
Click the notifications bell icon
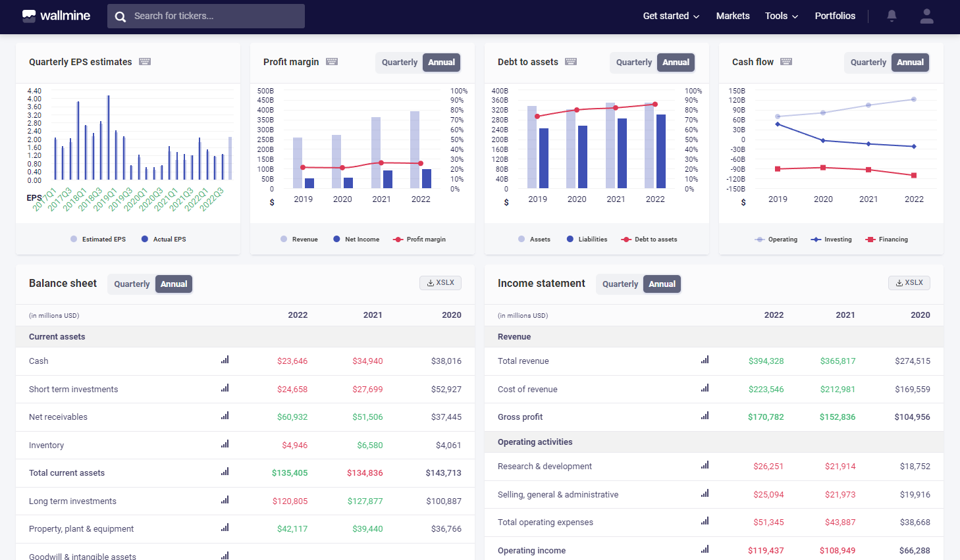[892, 16]
